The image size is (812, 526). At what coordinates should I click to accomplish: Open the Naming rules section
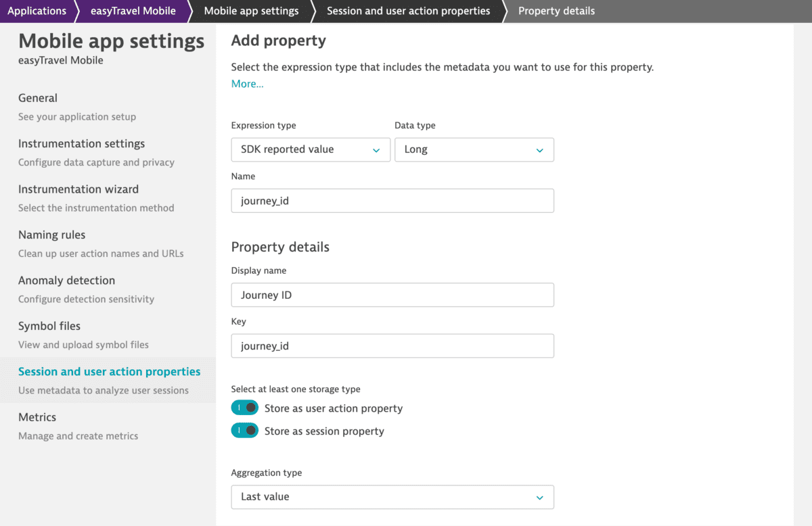pos(51,235)
